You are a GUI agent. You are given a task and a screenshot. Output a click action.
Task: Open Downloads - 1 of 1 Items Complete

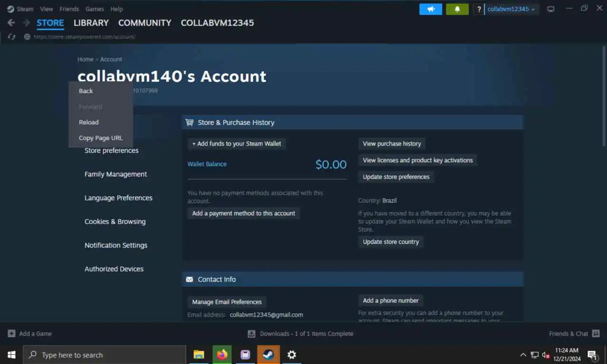coord(306,334)
